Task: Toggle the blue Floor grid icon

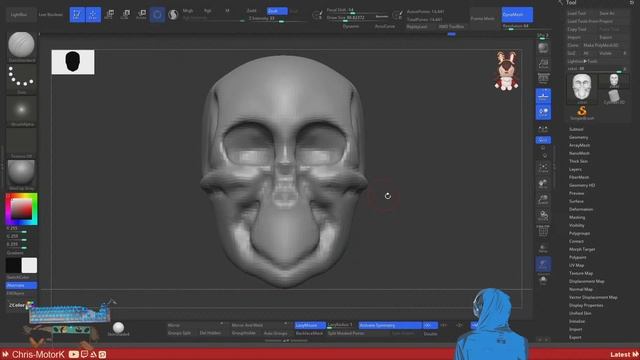Action: point(543,96)
